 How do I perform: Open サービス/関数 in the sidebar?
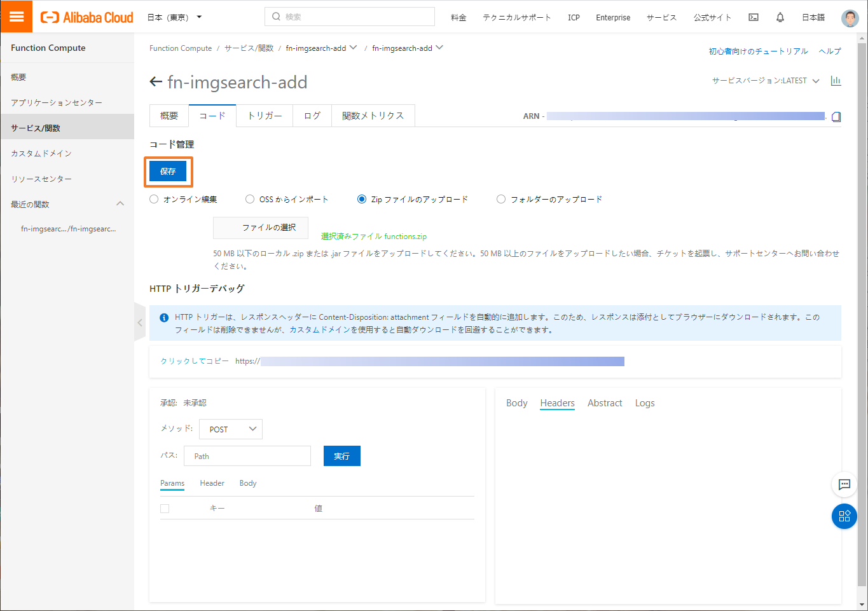pos(67,128)
